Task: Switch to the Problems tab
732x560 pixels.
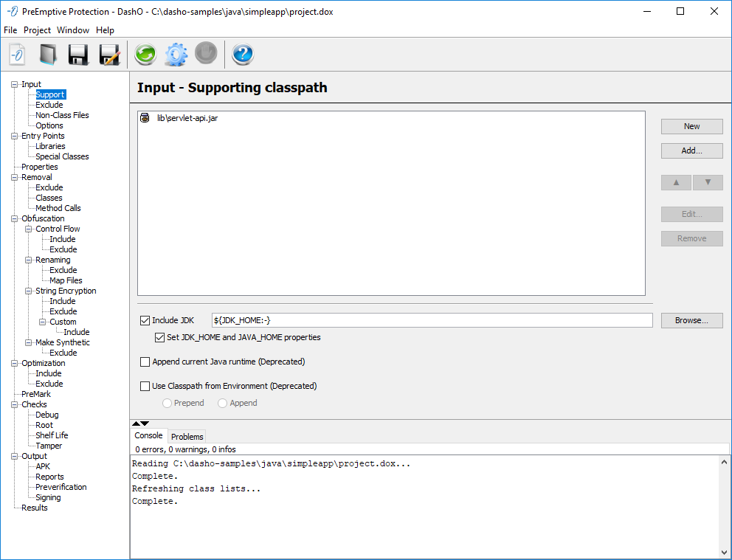Action: click(x=187, y=437)
